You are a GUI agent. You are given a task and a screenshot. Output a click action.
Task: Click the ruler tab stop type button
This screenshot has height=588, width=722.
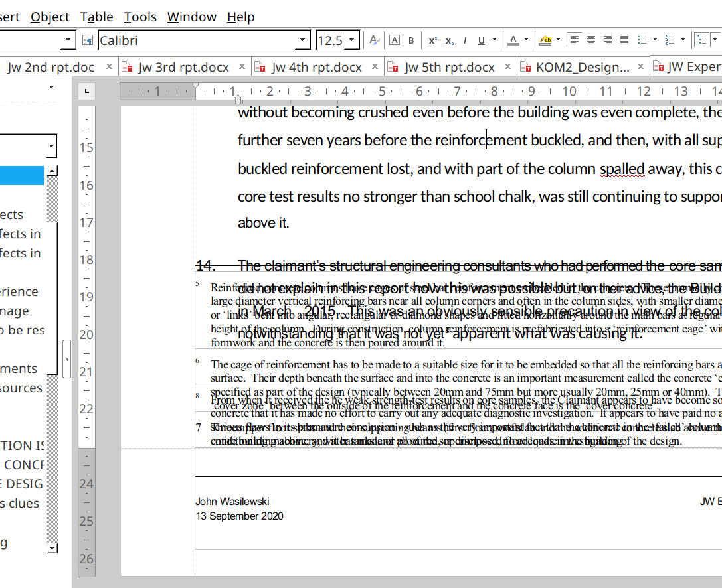[x=87, y=91]
